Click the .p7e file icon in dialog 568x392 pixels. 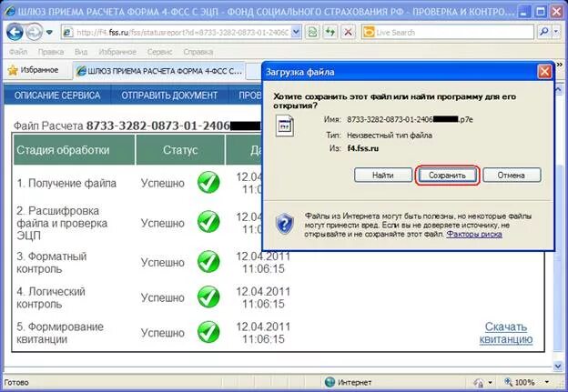(x=284, y=126)
